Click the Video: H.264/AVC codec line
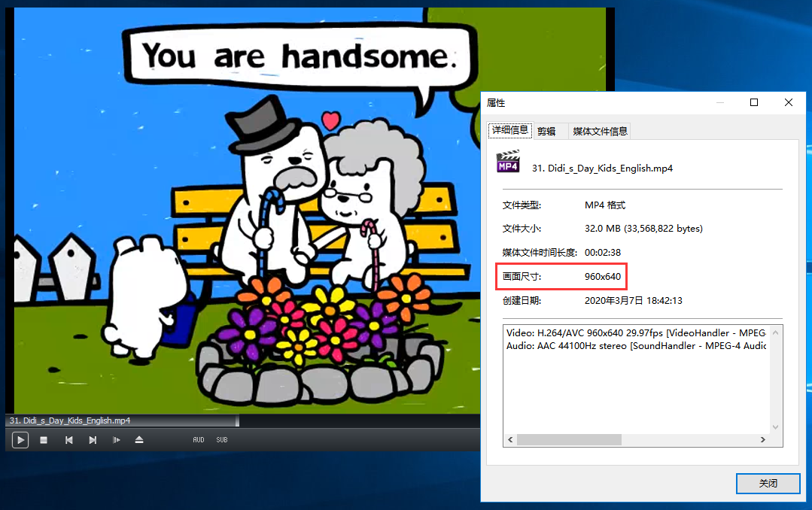 637,333
